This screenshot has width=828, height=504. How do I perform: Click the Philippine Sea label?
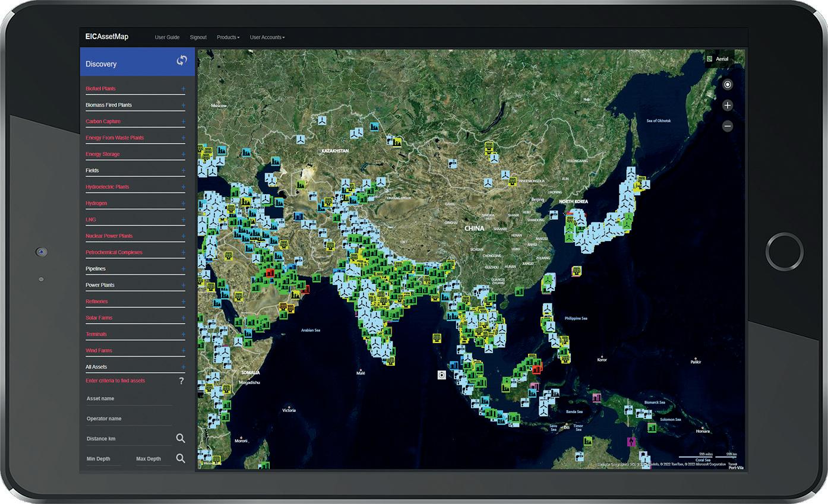pos(576,318)
